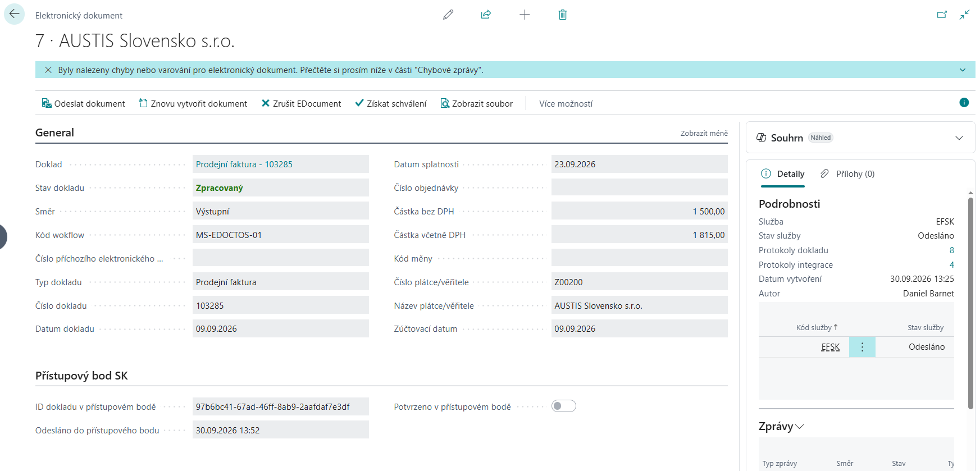Open Zobrazit soubor action
The width and height of the screenshot is (980, 471).
coord(477,104)
